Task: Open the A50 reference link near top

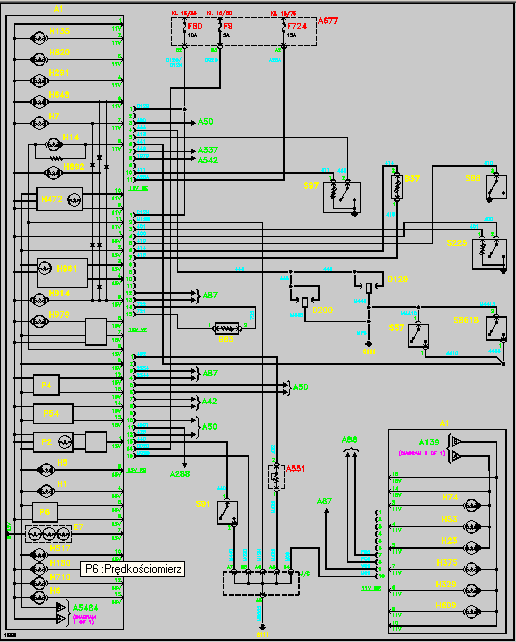Action: click(x=206, y=122)
